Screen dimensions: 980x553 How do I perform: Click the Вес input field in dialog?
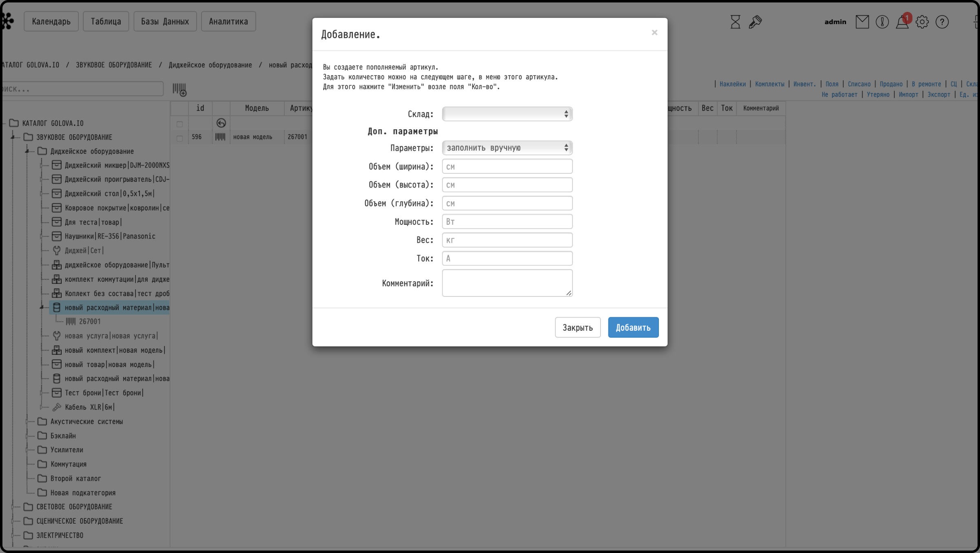(507, 240)
